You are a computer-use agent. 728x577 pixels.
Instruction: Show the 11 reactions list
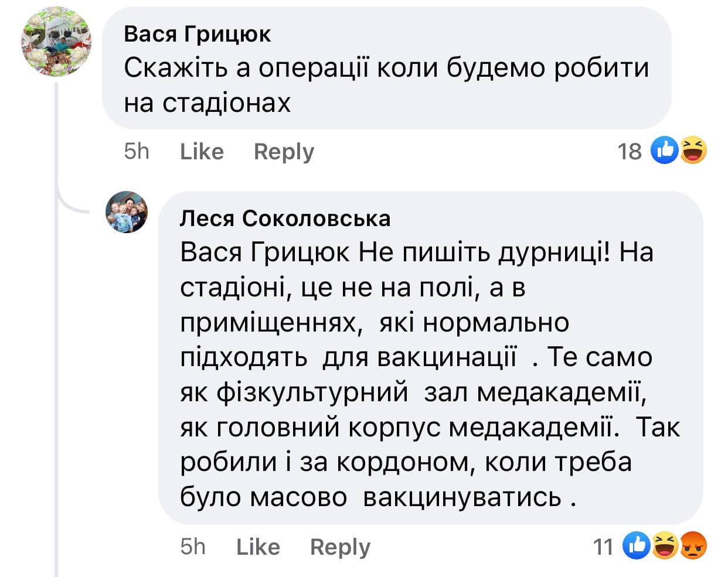[x=603, y=547]
